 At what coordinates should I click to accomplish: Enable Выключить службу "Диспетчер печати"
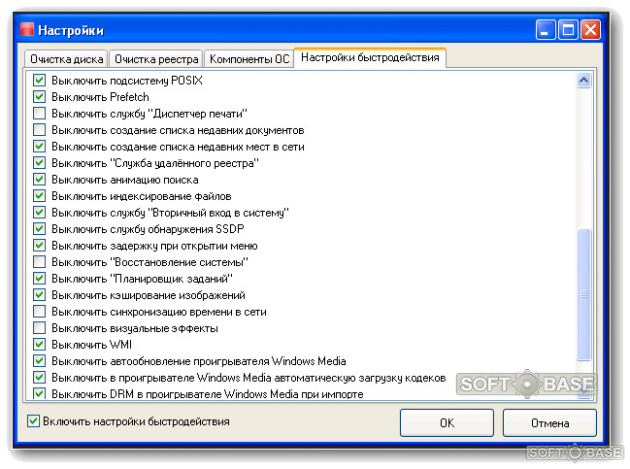pos(40,114)
